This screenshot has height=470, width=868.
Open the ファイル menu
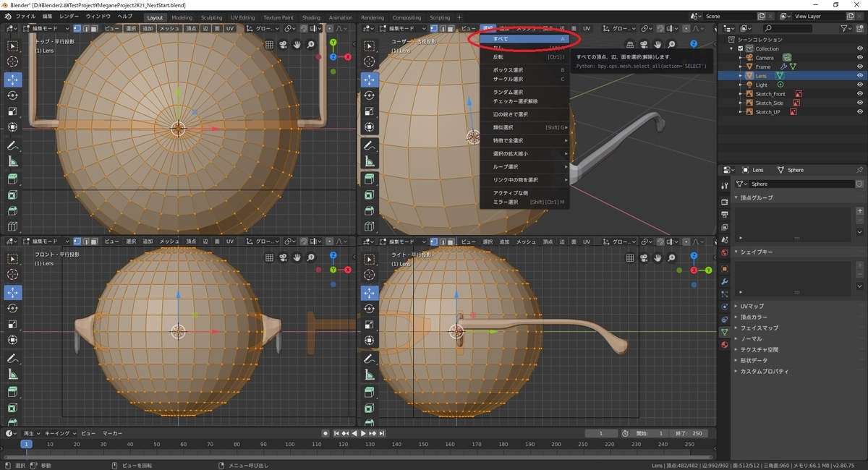click(x=25, y=16)
